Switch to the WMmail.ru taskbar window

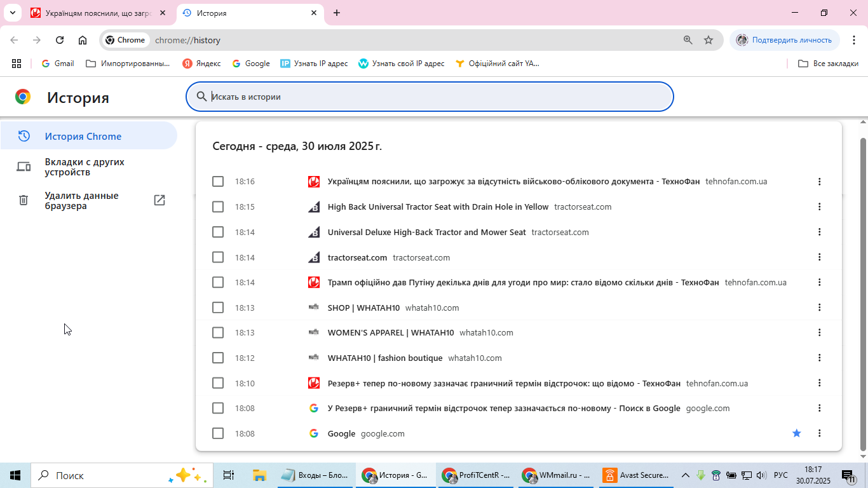coord(557,475)
